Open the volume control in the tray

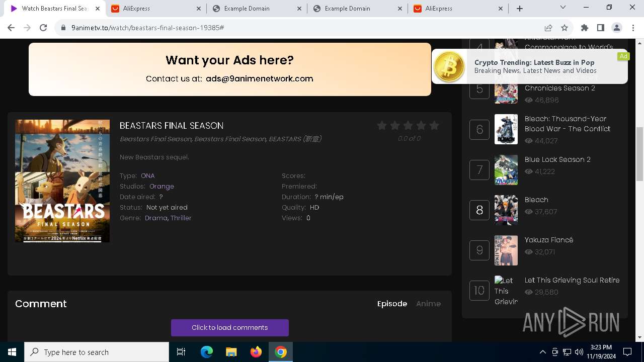coord(579,352)
